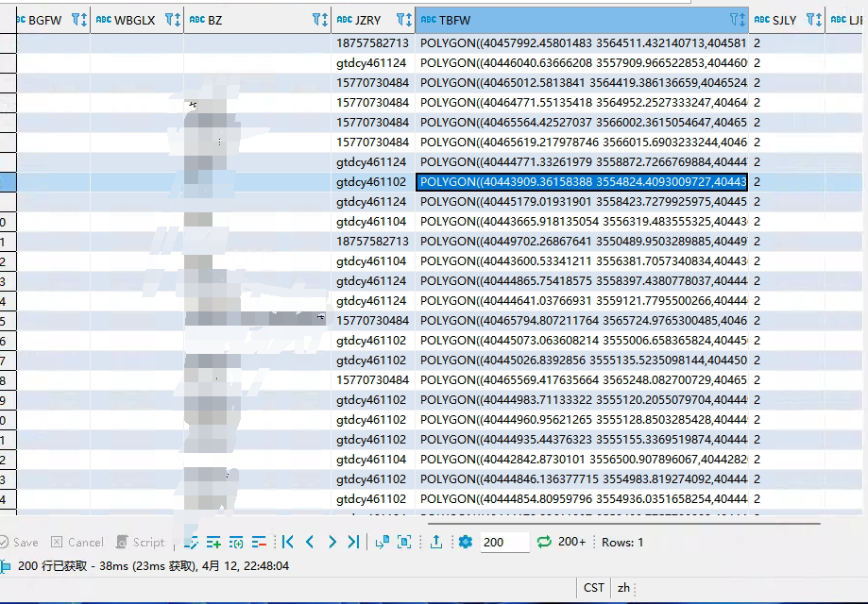Click the fetch size field showing 200
Viewport: 868px width, 604px height.
point(504,542)
